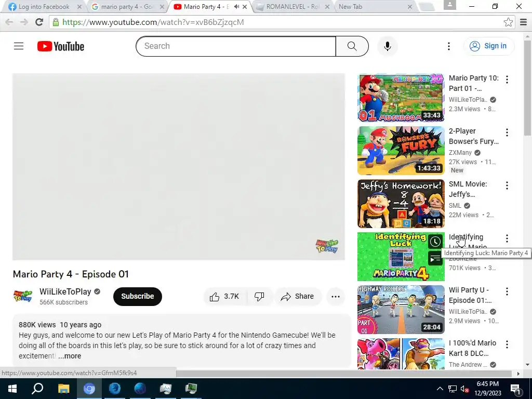Open the network tray icon
The height and width of the screenshot is (399, 532).
point(453,389)
